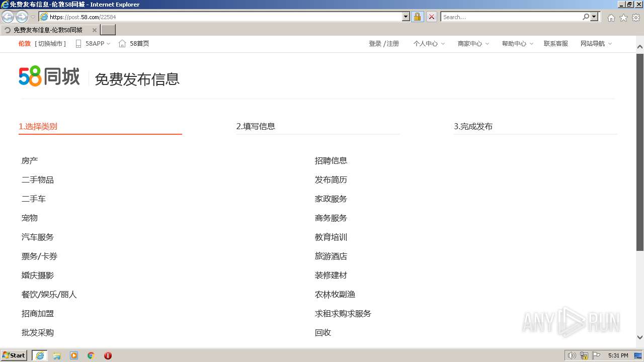This screenshot has height=362, width=644.
Task: Open the 登录 login link
Action: point(375,44)
